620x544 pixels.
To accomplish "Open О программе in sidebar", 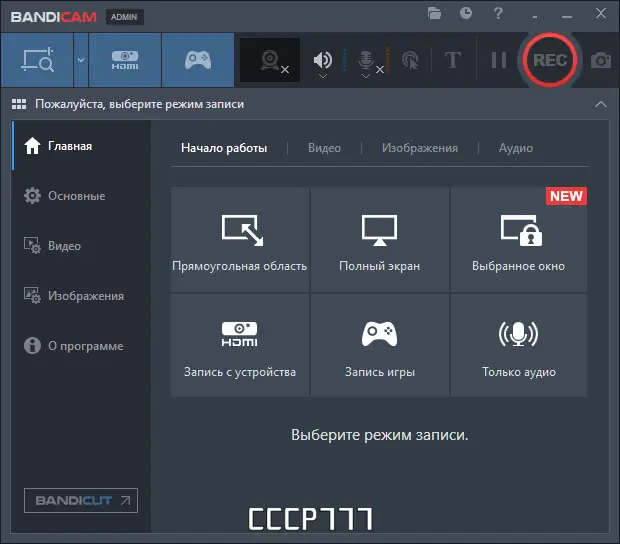I will click(x=81, y=346).
